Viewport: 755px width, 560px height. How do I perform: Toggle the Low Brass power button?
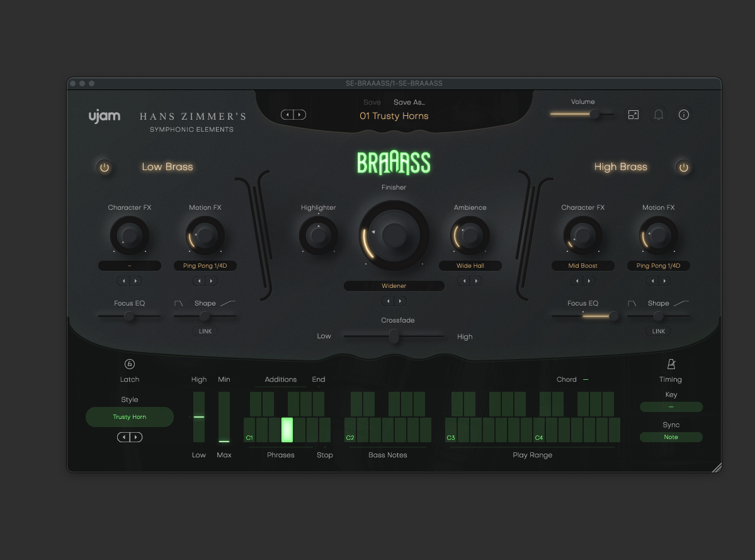(x=105, y=167)
